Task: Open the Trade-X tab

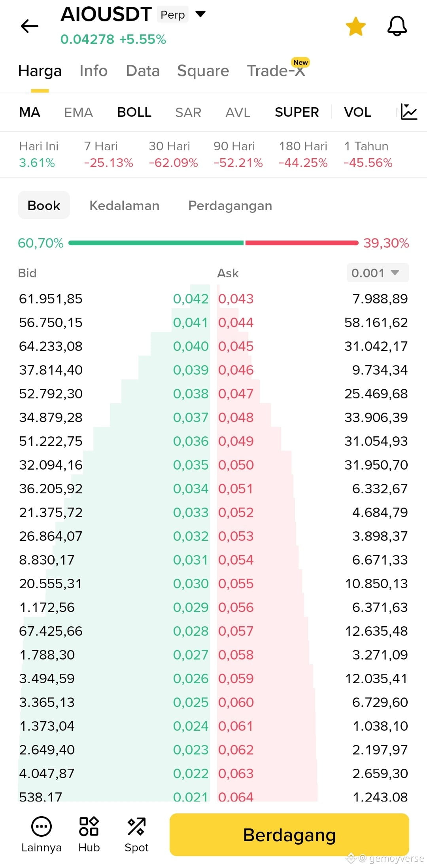Action: pyautogui.click(x=277, y=70)
